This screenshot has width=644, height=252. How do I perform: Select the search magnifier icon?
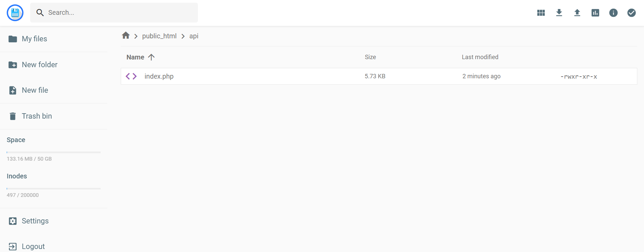[x=40, y=12]
